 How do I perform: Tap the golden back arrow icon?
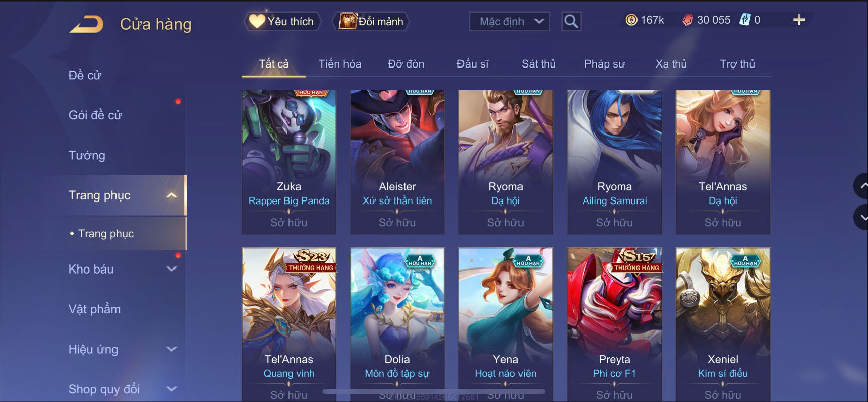coord(86,24)
